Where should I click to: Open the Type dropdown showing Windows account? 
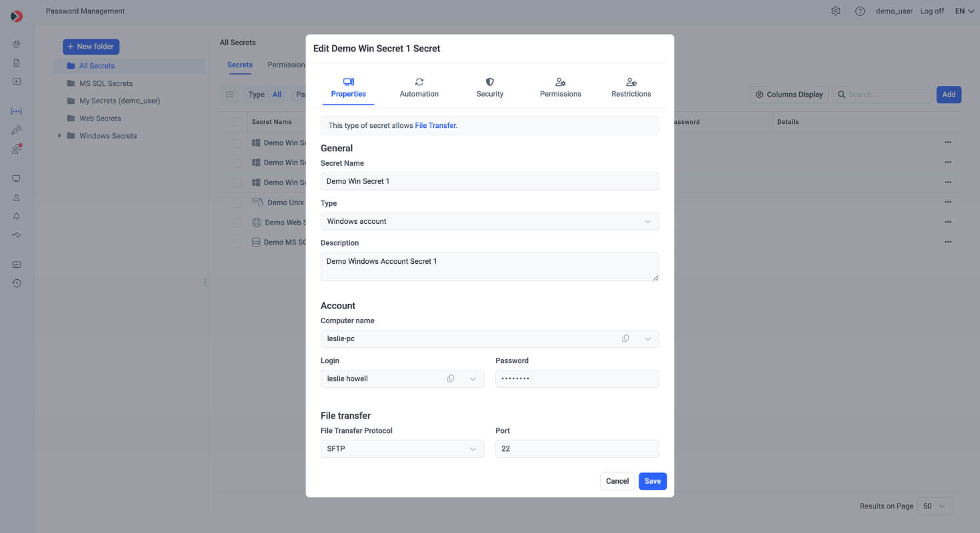(489, 221)
